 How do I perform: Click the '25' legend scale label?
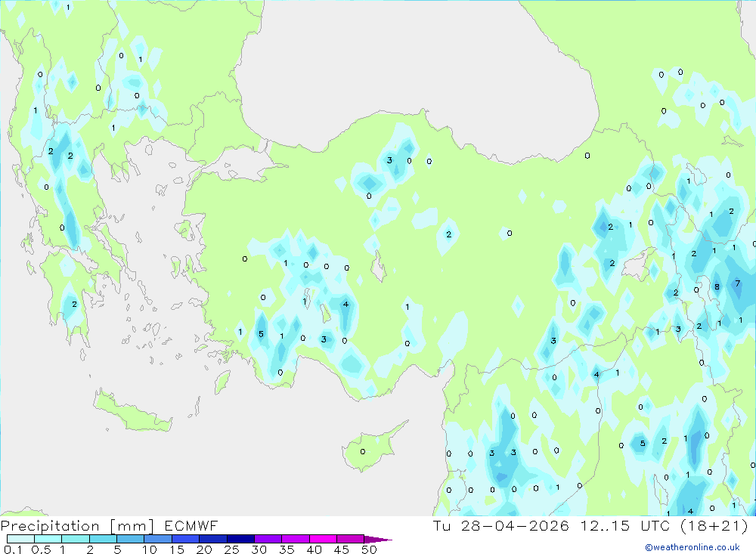point(231,549)
